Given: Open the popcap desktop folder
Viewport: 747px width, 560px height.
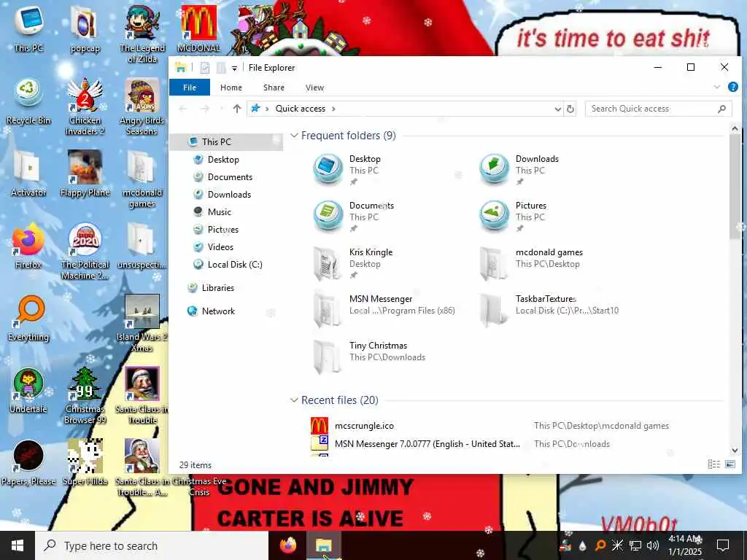Looking at the screenshot, I should [x=85, y=28].
